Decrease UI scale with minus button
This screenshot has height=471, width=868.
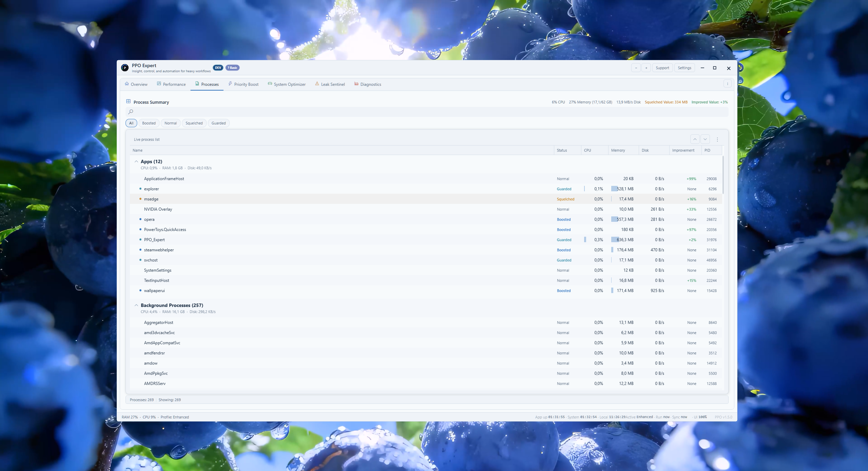[x=636, y=68]
